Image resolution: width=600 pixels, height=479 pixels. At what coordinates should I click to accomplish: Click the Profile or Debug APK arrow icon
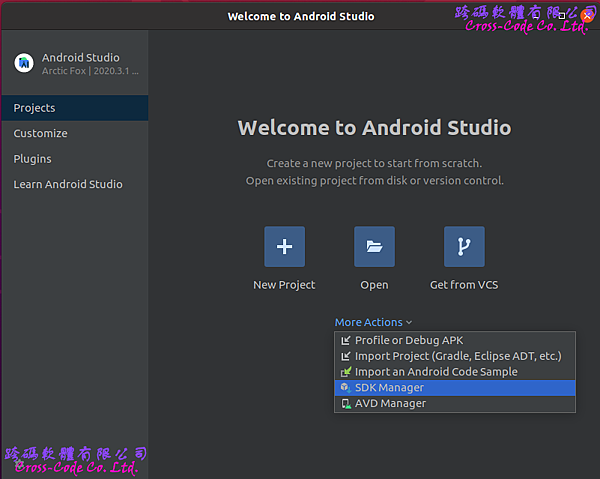pos(346,340)
